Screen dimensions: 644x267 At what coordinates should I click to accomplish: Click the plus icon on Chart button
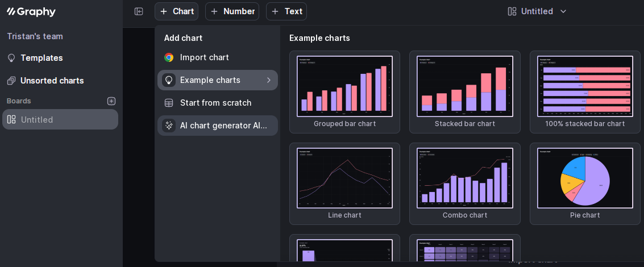coord(164,11)
